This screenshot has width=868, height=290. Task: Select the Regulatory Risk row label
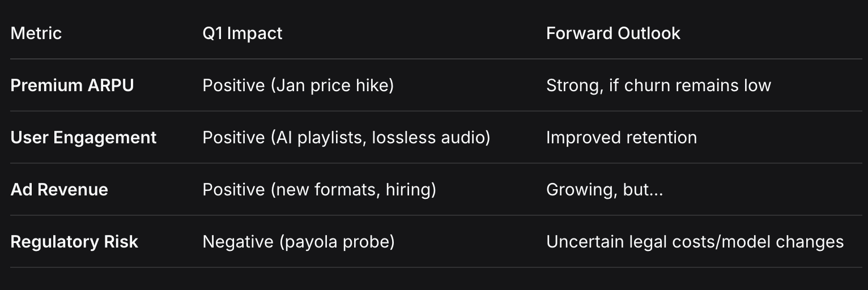tap(74, 242)
